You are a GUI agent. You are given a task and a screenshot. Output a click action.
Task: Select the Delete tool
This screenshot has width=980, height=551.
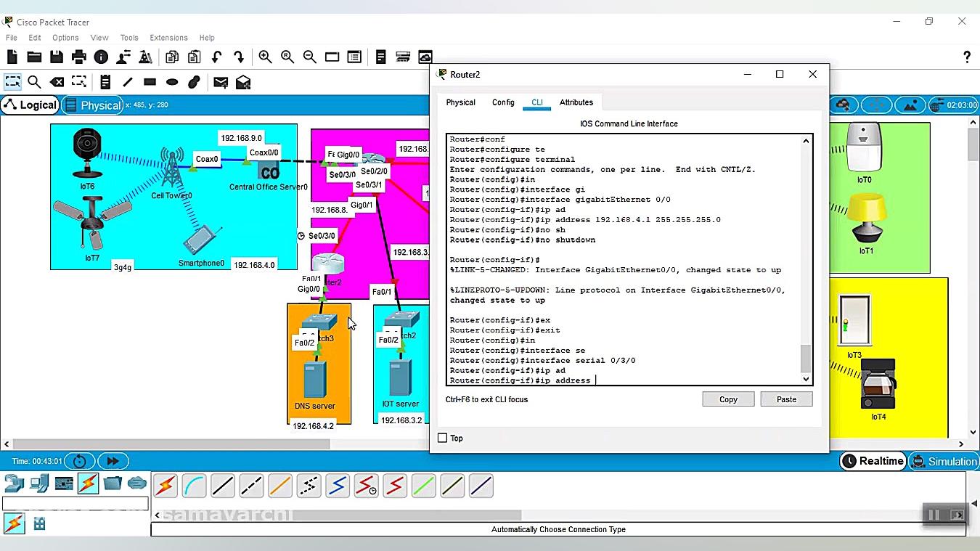(57, 82)
